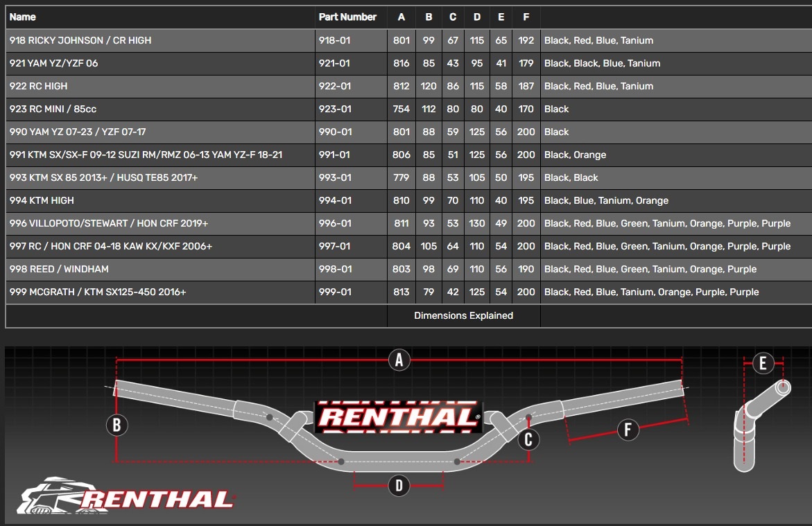Click the Renthal bar pad logo

(x=399, y=417)
